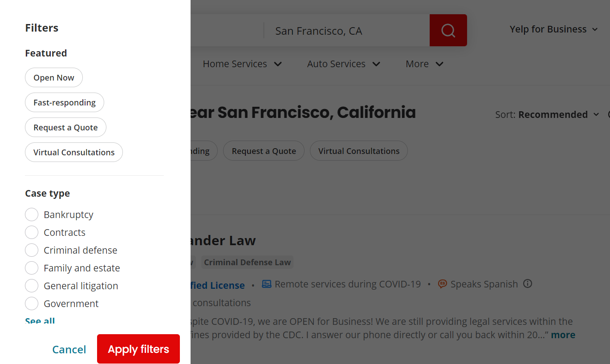Click Virtual Consultations chip on results page
Screen dimensions: 610x364
359,151
